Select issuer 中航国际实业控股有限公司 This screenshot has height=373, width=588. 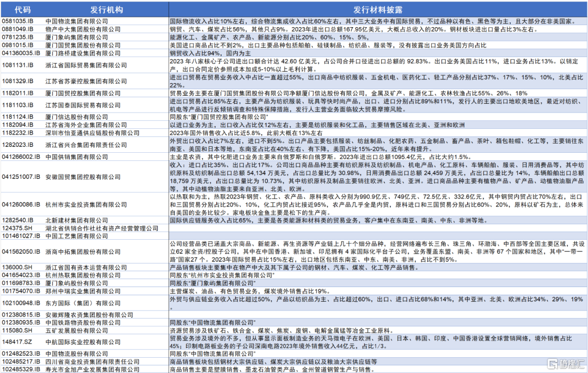tap(83, 342)
